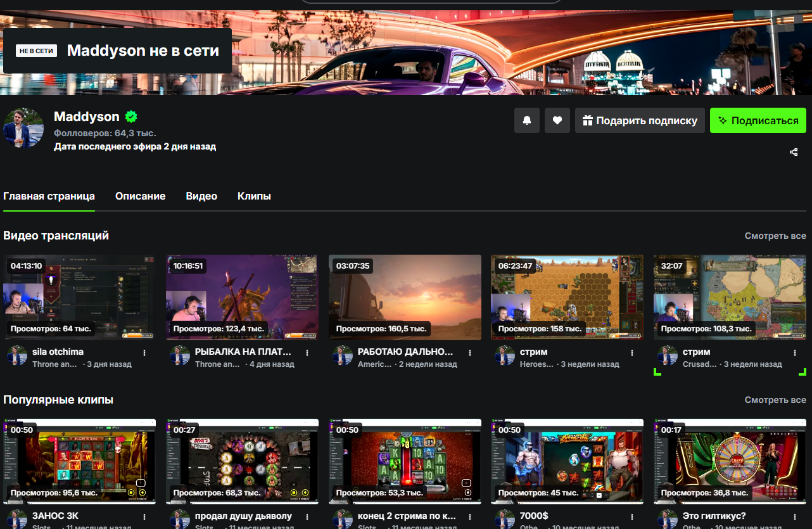Open the "sila otchima" video title
Screen dimensions: 812x529
pos(58,352)
